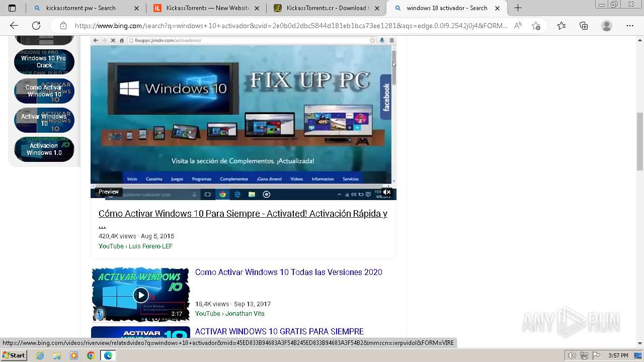Screen dimensions: 644x362
Task: Open YouTube › Jonathan Vite source link
Action: pos(229,314)
